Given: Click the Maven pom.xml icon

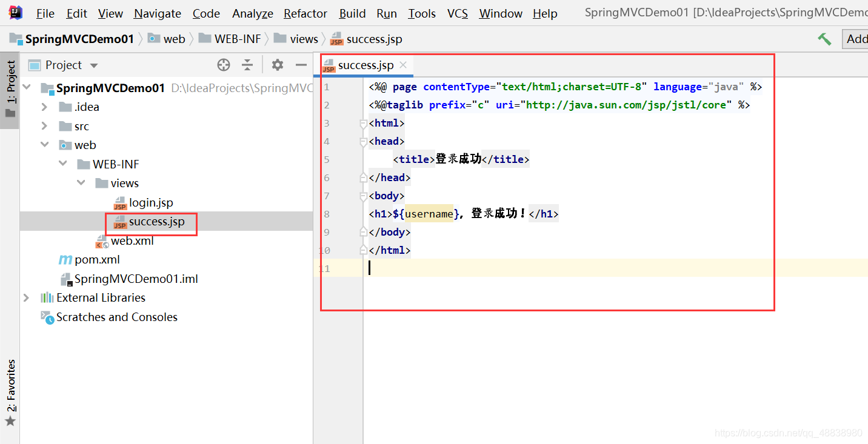Looking at the screenshot, I should [x=65, y=260].
